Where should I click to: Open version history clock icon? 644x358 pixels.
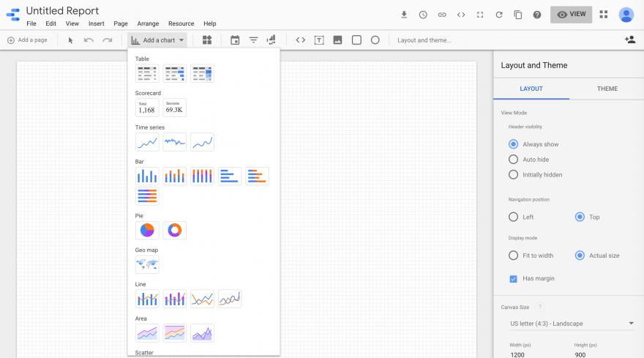423,15
